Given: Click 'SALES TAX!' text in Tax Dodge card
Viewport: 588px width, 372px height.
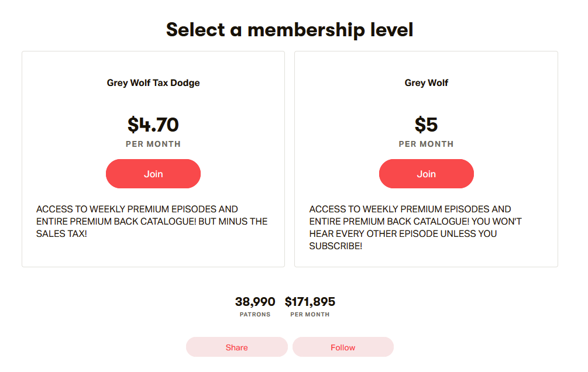Looking at the screenshot, I should pos(61,233).
